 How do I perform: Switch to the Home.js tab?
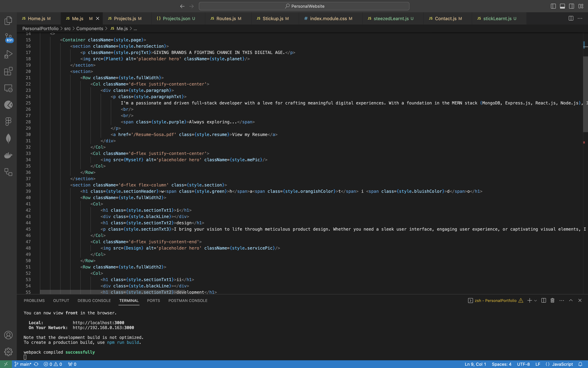point(39,19)
